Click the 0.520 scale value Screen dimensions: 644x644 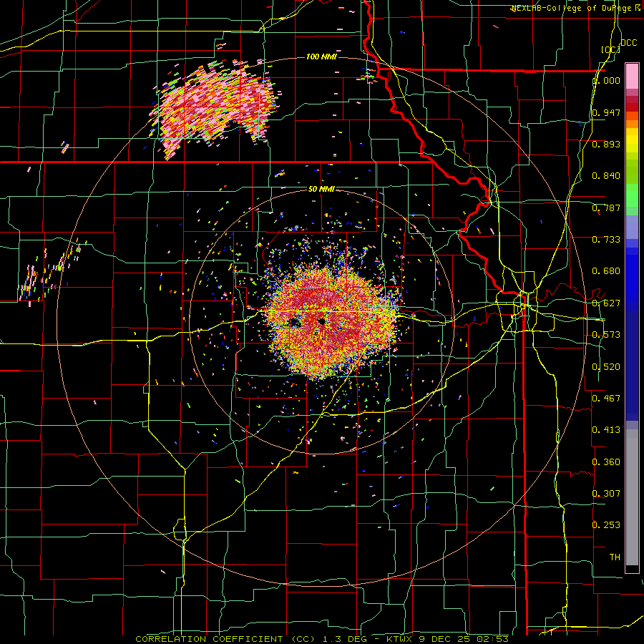tap(606, 367)
